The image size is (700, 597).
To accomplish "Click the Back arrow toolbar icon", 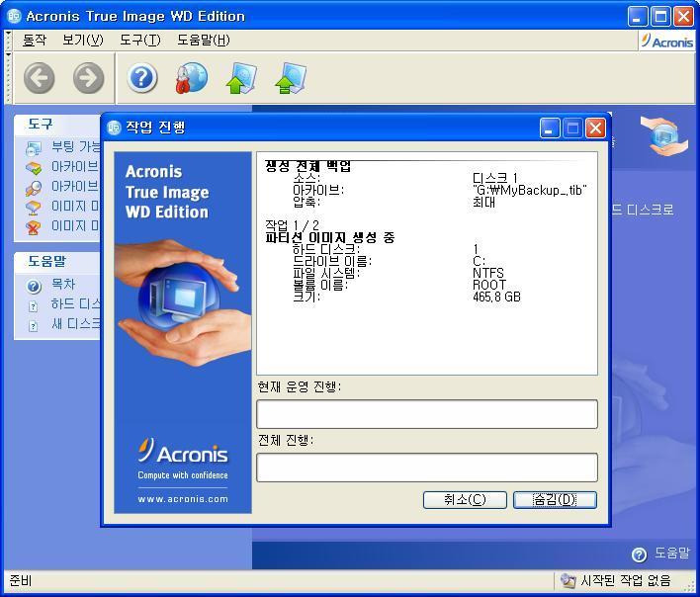I will pos(40,78).
